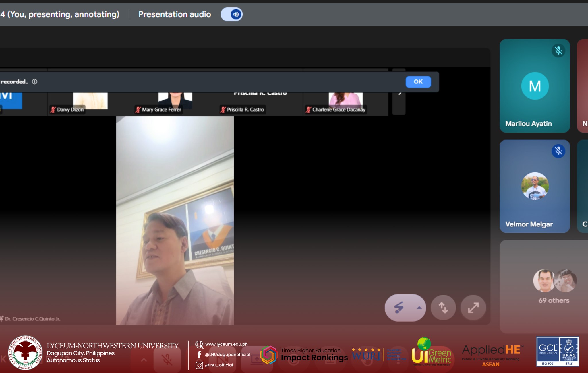Click the www.lyceum.edu.ph website link

pyautogui.click(x=226, y=344)
